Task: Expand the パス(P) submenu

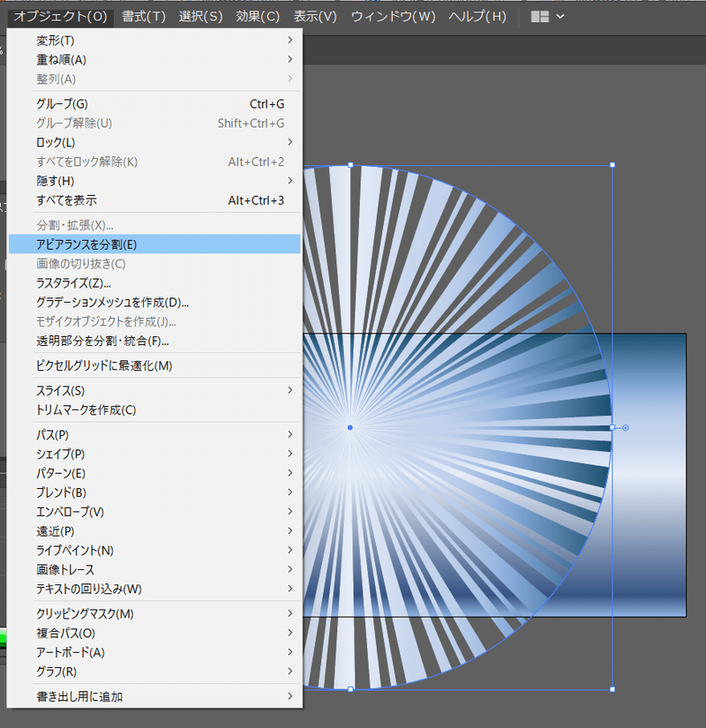Action: point(154,434)
